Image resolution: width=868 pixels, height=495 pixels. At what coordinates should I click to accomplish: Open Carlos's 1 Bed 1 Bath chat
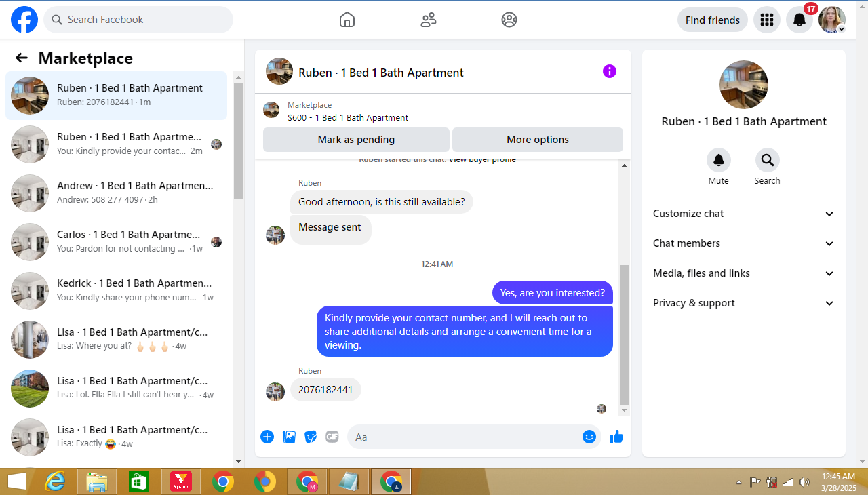point(117,242)
